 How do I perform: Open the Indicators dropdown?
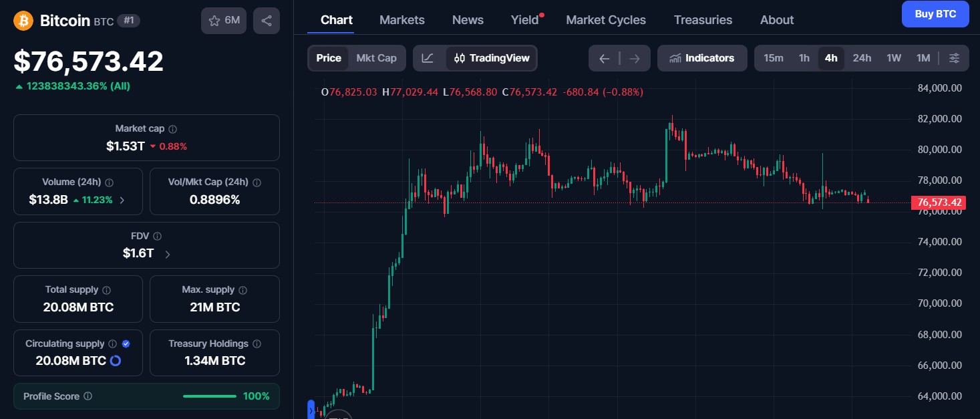click(702, 58)
